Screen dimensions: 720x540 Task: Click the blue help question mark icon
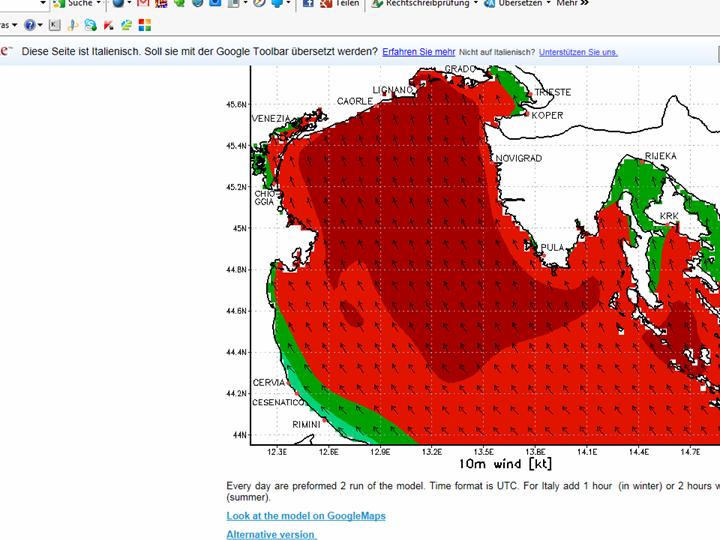[29, 24]
